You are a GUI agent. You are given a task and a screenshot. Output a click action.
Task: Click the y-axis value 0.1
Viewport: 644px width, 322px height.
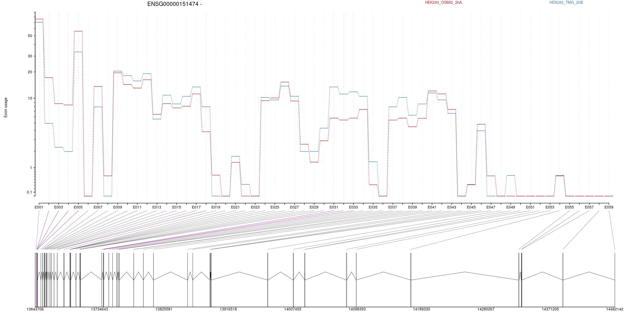(x=29, y=192)
